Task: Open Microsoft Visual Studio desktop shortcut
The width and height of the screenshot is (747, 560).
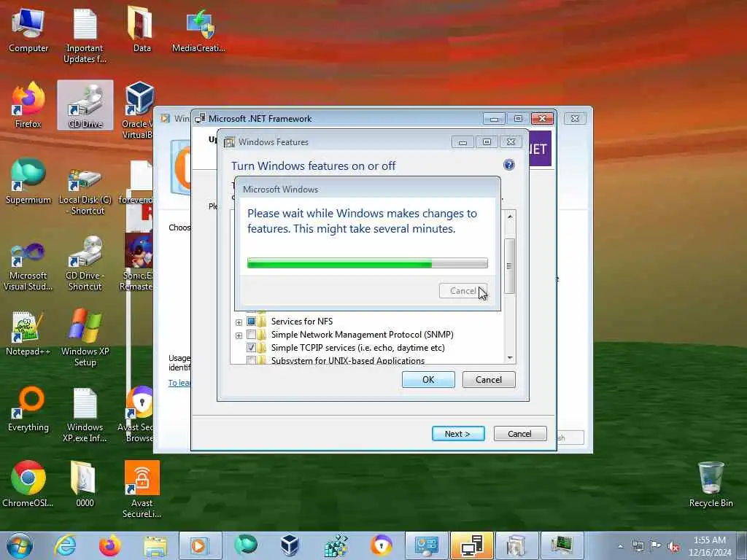Action: pos(28,264)
